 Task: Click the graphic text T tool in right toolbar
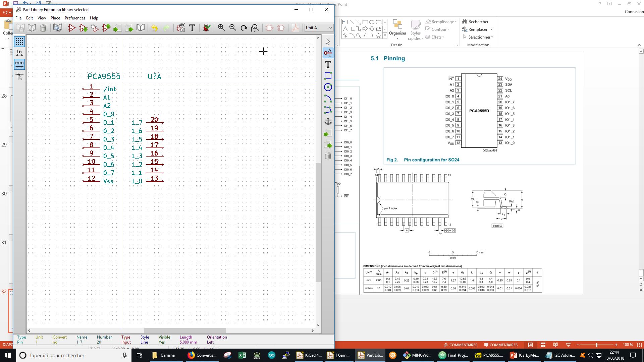pyautogui.click(x=328, y=64)
